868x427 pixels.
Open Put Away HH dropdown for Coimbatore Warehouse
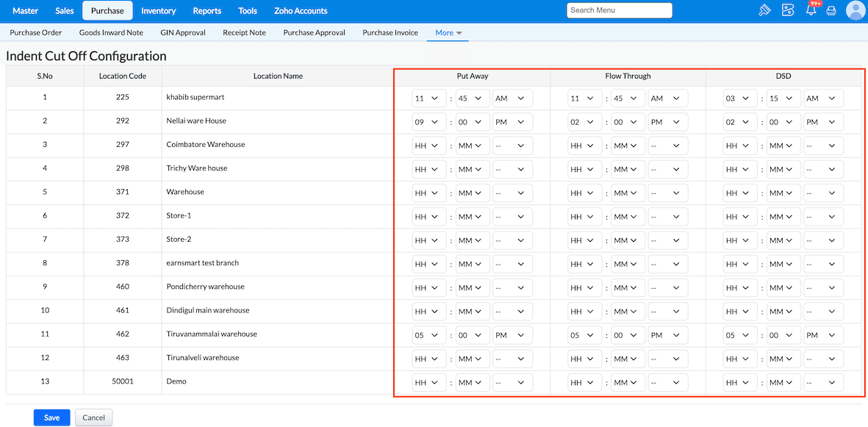coord(429,146)
